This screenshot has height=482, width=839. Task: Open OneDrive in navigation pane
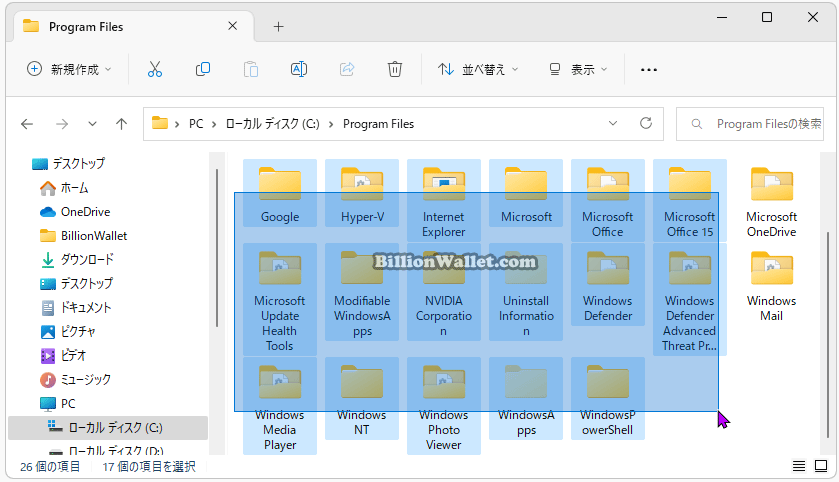[x=74, y=212]
